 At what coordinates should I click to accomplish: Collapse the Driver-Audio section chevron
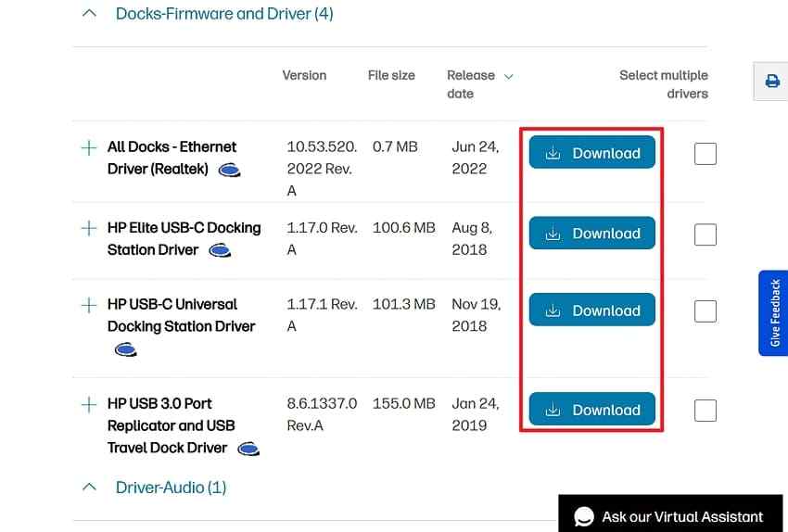tap(89, 487)
